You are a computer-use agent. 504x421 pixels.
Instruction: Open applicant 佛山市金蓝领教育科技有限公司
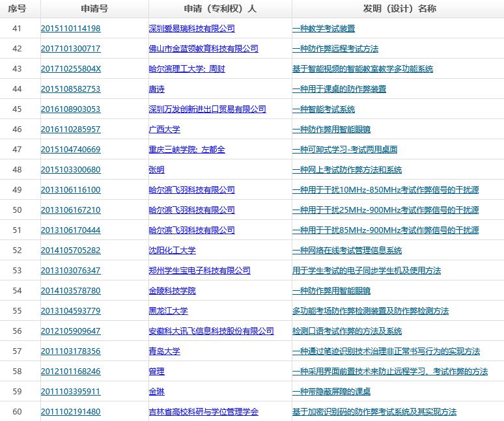pyautogui.click(x=203, y=49)
